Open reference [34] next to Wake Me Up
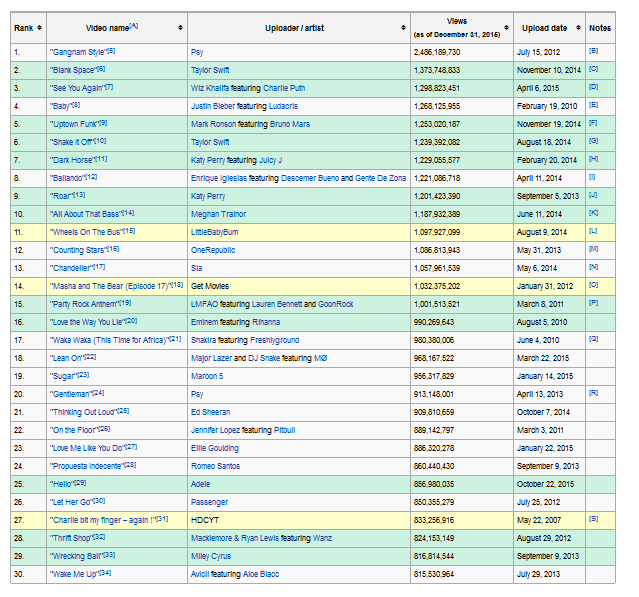Image resolution: width=639 pixels, height=597 pixels. pyautogui.click(x=105, y=573)
